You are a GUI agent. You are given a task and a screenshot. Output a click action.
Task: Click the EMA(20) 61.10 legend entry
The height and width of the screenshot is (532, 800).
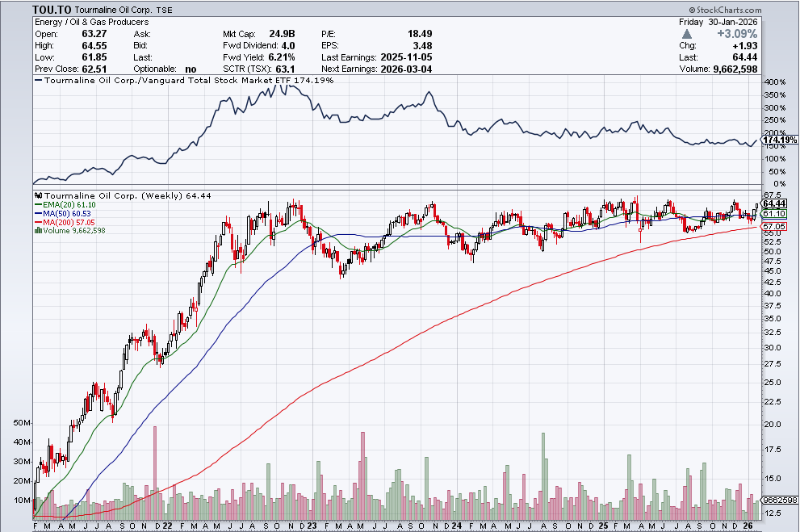tap(65, 205)
